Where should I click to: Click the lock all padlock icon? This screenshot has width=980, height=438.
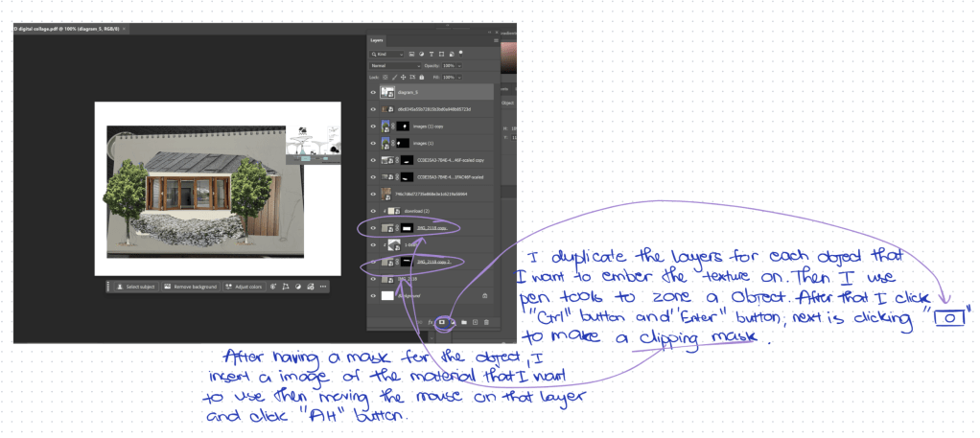pos(422,76)
